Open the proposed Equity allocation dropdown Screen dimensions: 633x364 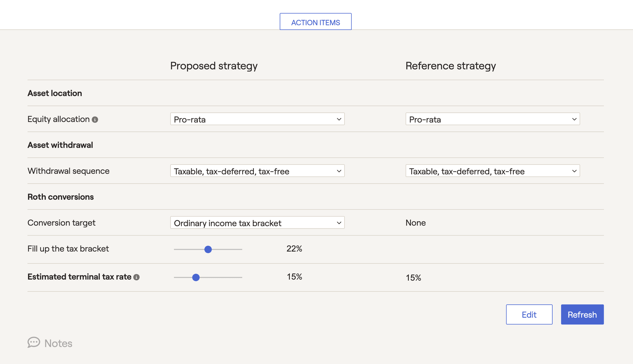pyautogui.click(x=257, y=119)
